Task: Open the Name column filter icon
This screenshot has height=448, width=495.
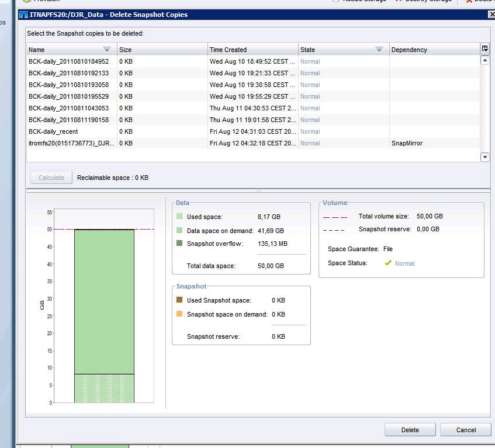Action: point(107,50)
